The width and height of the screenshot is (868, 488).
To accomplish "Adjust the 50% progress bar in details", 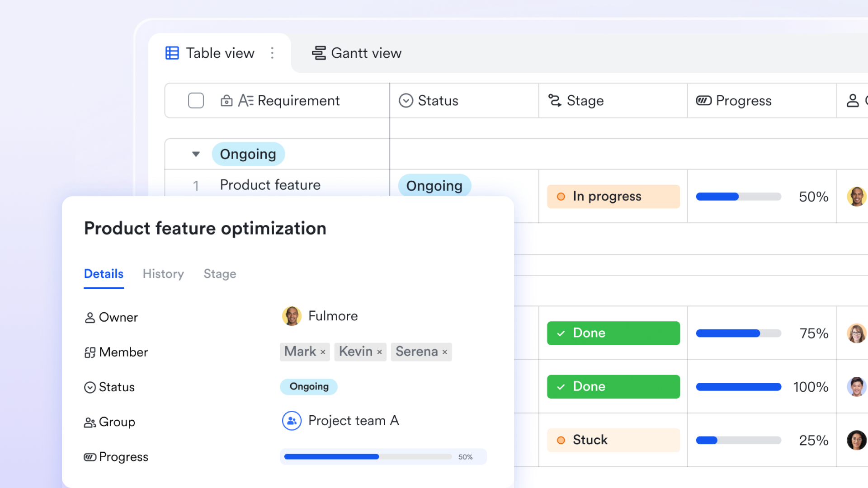I will click(368, 457).
